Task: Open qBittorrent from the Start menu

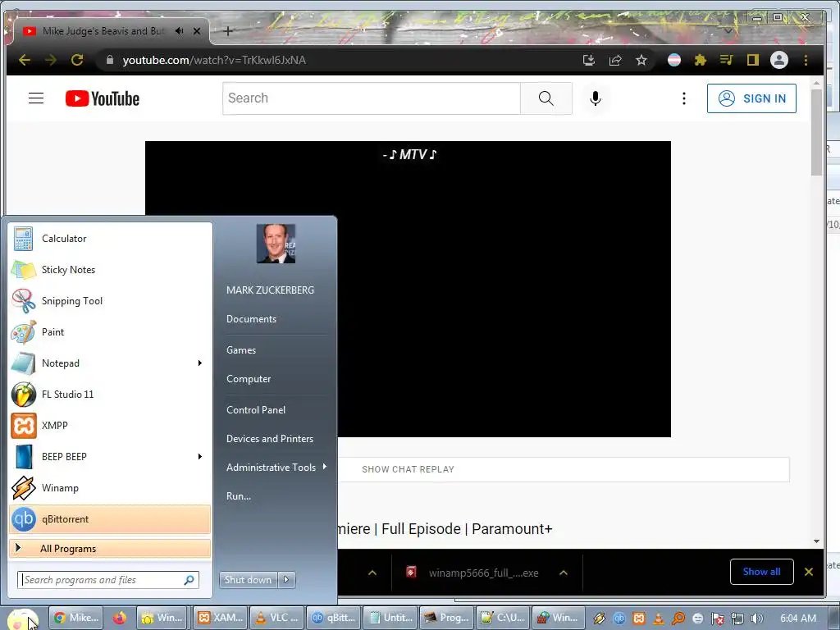Action: tap(110, 519)
